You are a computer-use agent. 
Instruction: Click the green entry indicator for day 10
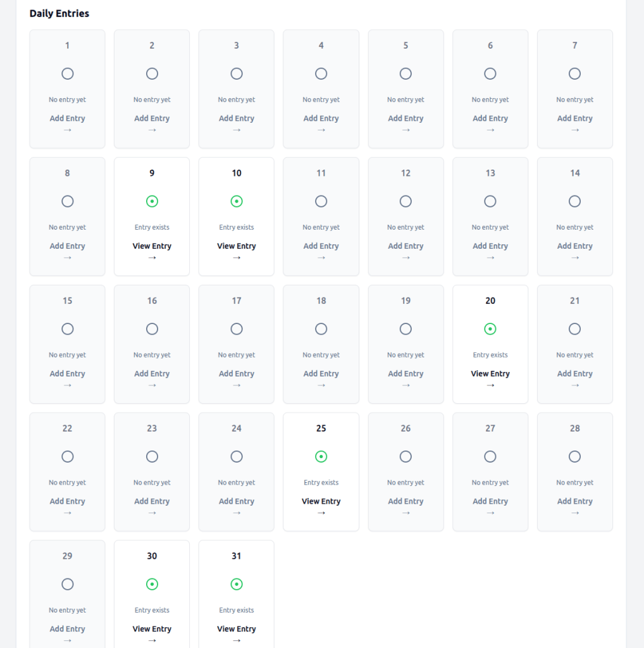tap(237, 201)
